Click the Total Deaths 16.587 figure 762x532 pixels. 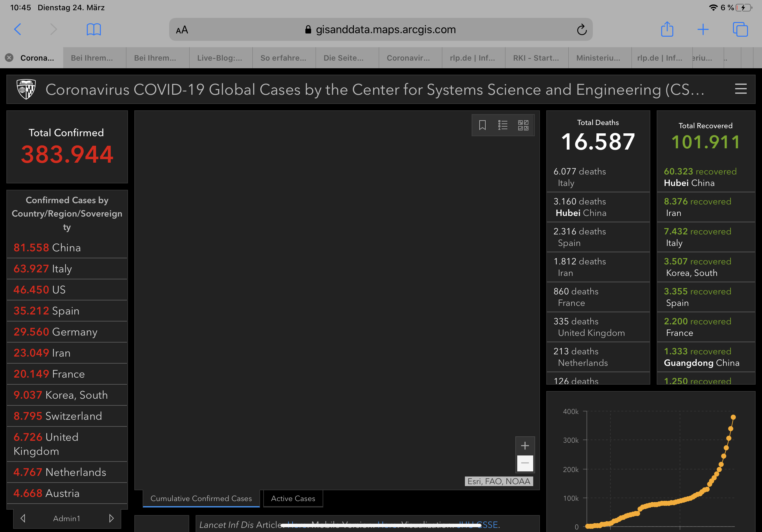click(x=598, y=142)
